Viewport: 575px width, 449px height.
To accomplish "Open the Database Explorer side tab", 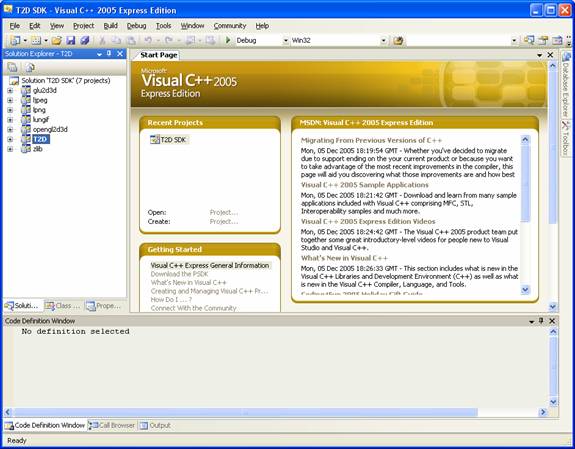I will click(x=566, y=85).
